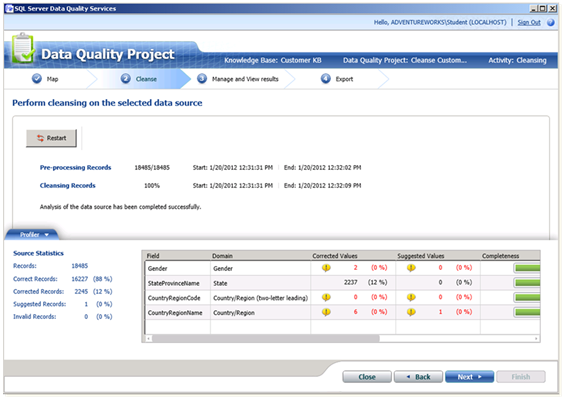This screenshot has height=399, width=562.
Task: Click the Invalid Records label
Action: tap(34, 317)
